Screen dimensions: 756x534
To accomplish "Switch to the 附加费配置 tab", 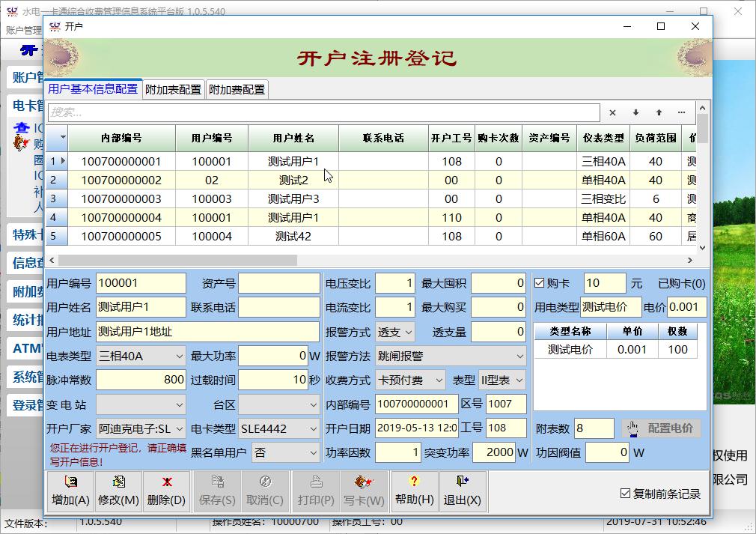I will (x=237, y=89).
